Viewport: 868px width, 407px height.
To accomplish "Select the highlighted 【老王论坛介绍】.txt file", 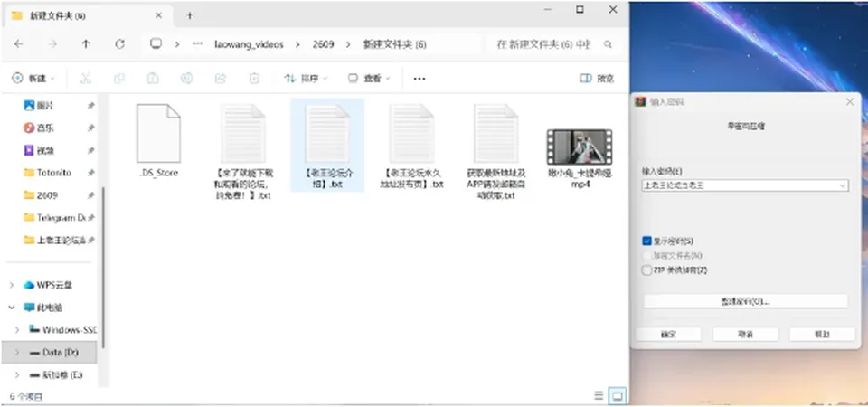I will coord(327,145).
